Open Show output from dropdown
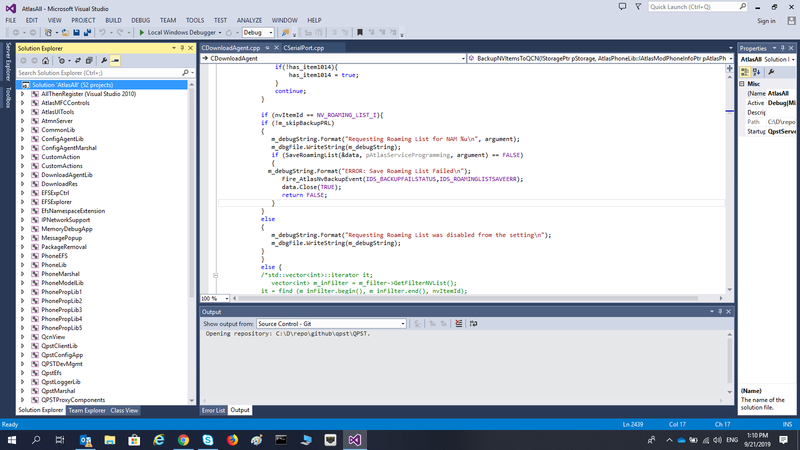Image resolution: width=800 pixels, height=450 pixels. point(331,323)
